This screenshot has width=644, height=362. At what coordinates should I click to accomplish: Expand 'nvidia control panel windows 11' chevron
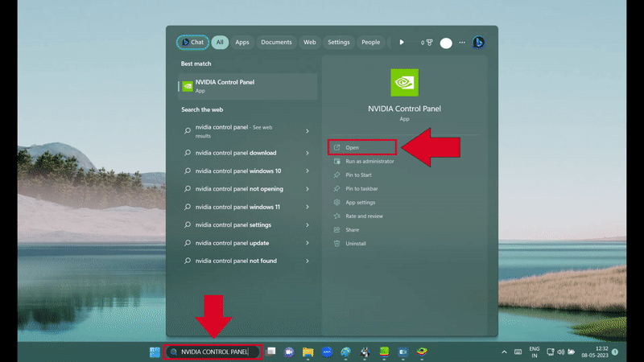308,207
